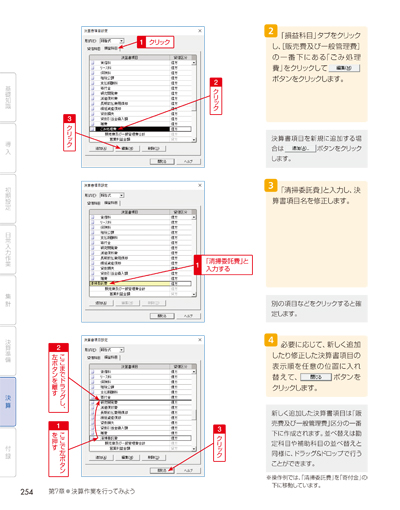Select the リース料 row in the top dialog
The image size is (400, 510).
pyautogui.click(x=140, y=68)
